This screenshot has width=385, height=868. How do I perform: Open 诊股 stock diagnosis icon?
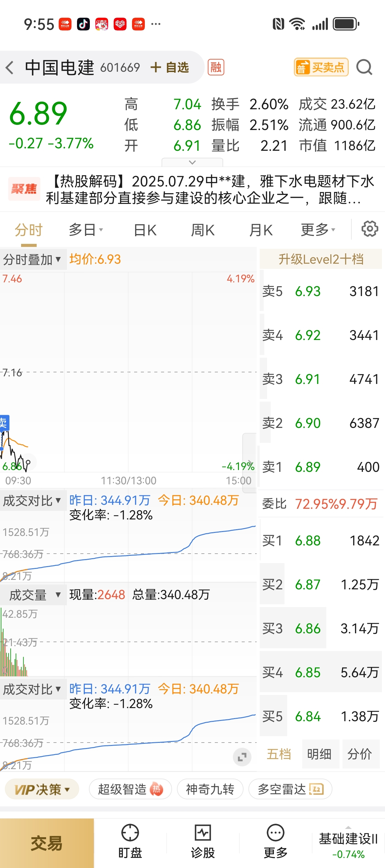point(203,841)
